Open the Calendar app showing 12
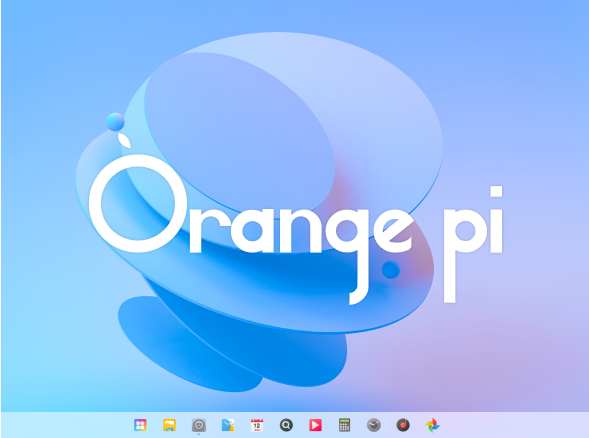 coord(257,425)
